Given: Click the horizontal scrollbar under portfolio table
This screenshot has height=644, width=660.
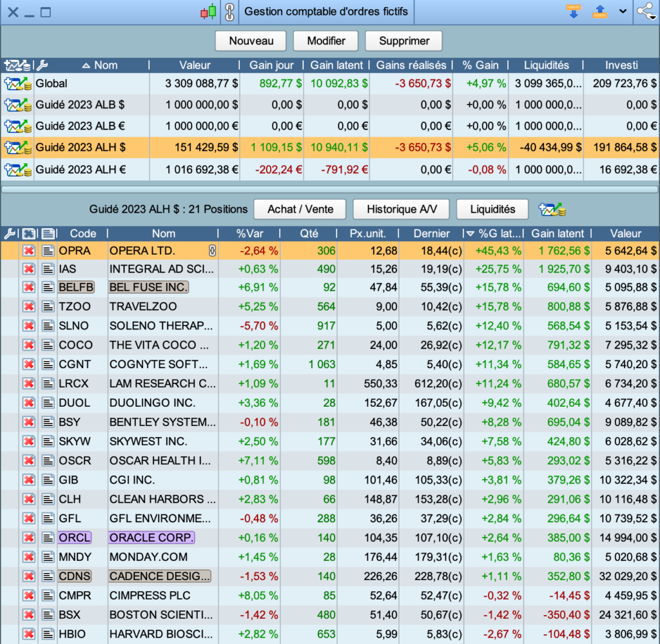Looking at the screenshot, I should point(329,190).
